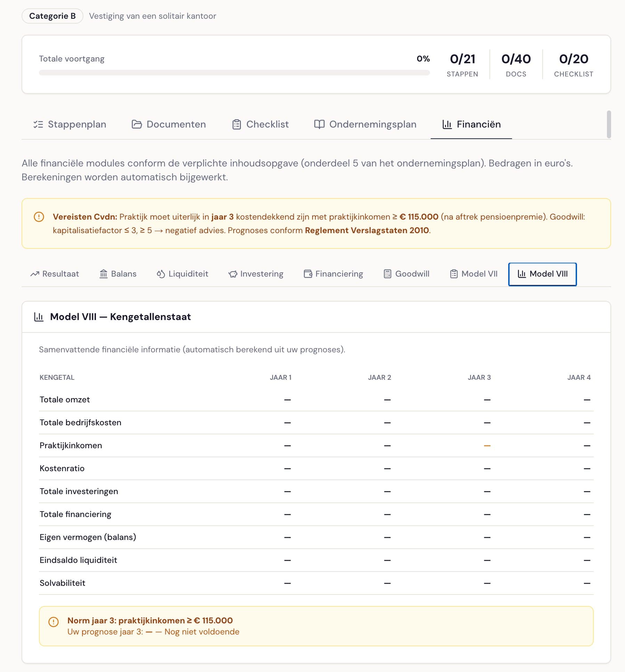Screen dimensions: 625x672
Task: Click the highlighted Praktijkinkomen Jaar 3 cell
Action: 487,445
